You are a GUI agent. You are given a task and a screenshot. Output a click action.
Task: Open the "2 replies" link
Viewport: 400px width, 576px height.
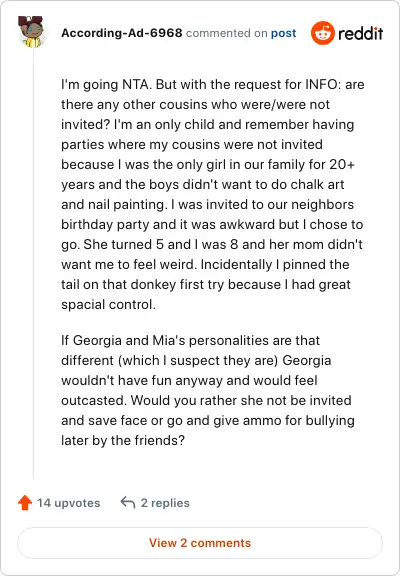[165, 503]
